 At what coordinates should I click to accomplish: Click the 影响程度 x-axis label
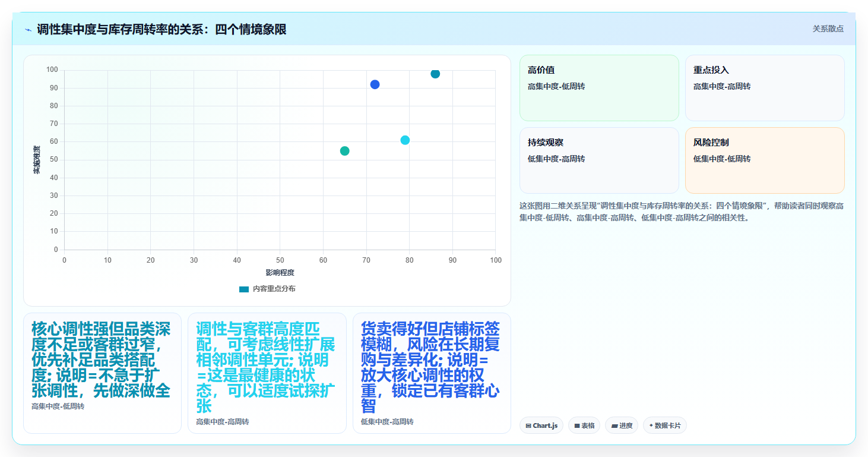280,272
